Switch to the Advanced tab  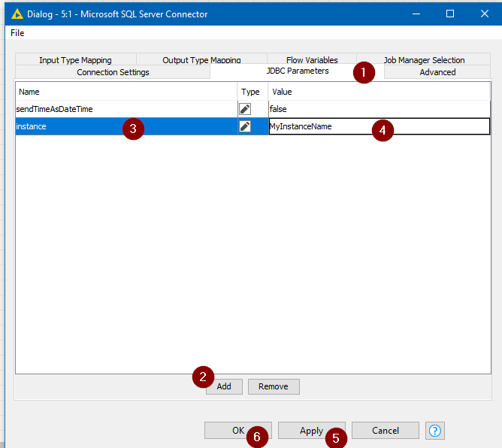[x=437, y=72]
